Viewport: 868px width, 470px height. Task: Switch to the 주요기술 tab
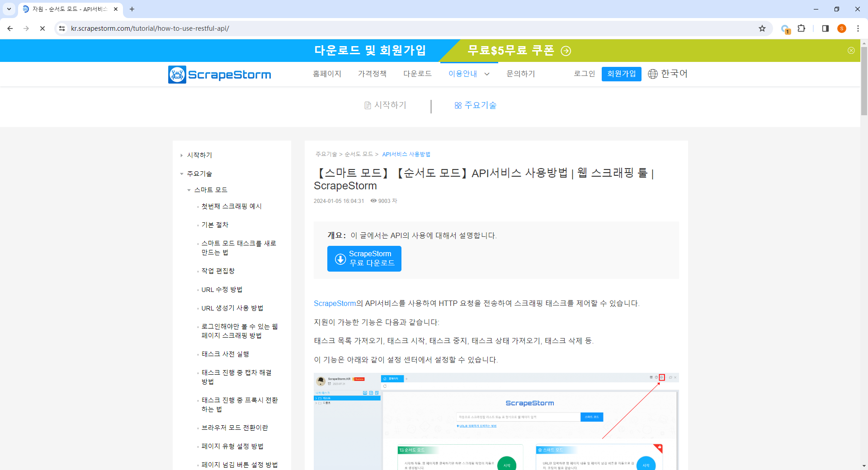click(x=476, y=105)
